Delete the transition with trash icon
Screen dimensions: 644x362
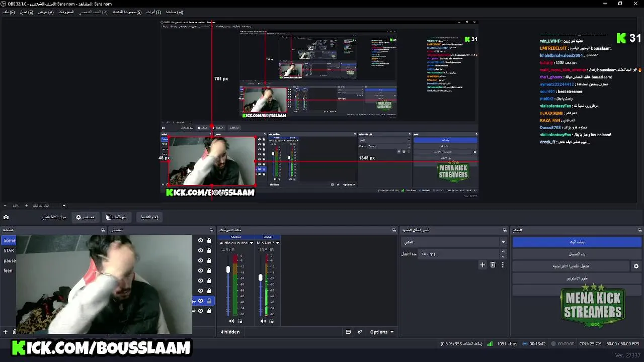pyautogui.click(x=493, y=265)
